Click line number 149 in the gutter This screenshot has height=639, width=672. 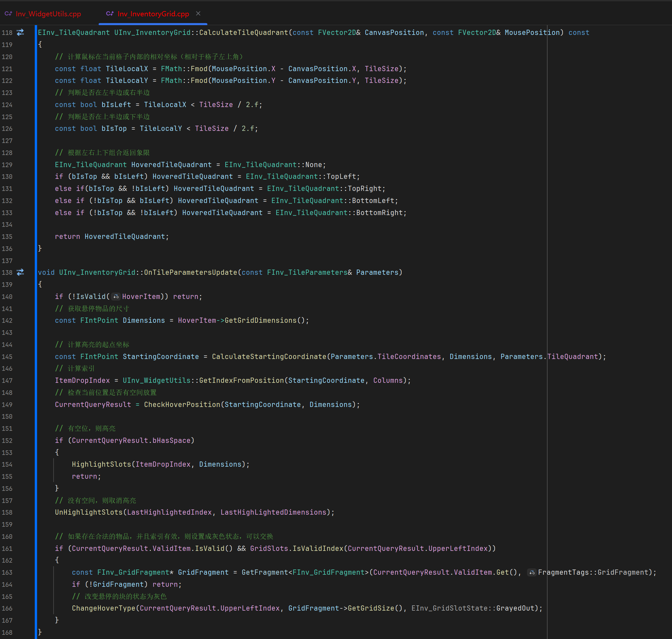point(7,405)
